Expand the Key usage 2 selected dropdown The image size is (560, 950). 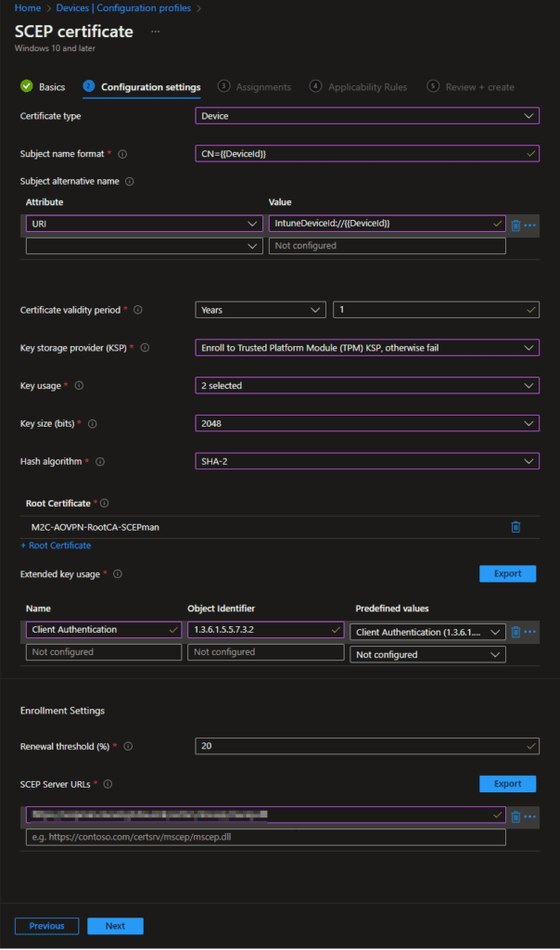point(367,385)
